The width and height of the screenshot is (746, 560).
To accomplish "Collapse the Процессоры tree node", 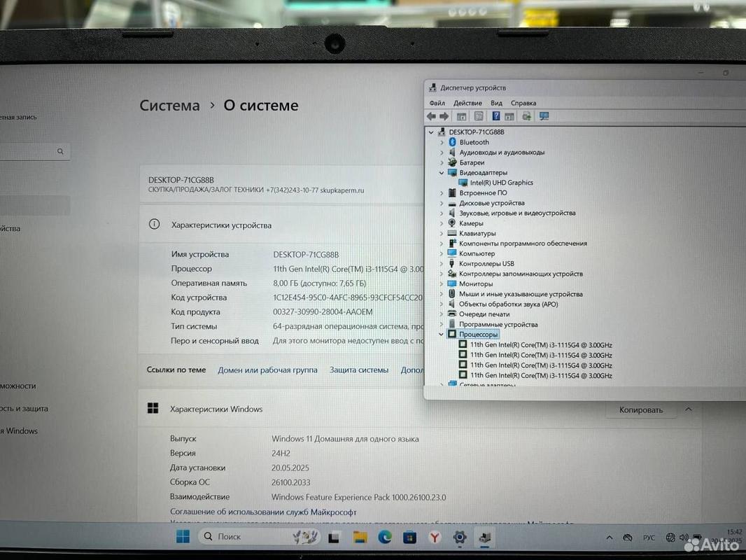I will click(x=442, y=335).
